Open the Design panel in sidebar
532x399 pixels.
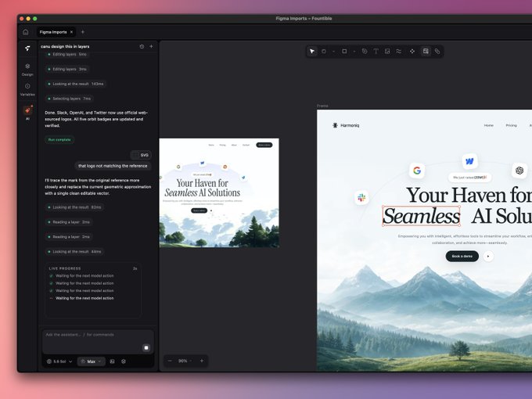(x=27, y=69)
